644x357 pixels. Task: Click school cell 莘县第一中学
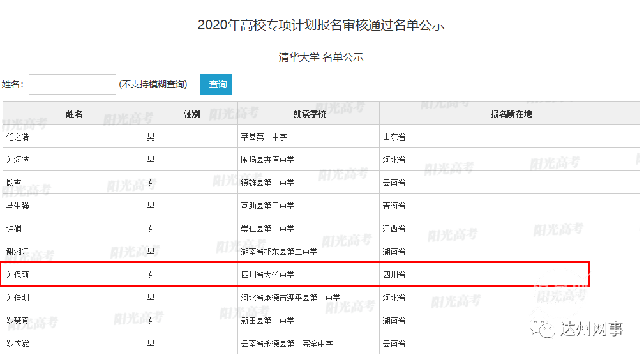pos(264,137)
